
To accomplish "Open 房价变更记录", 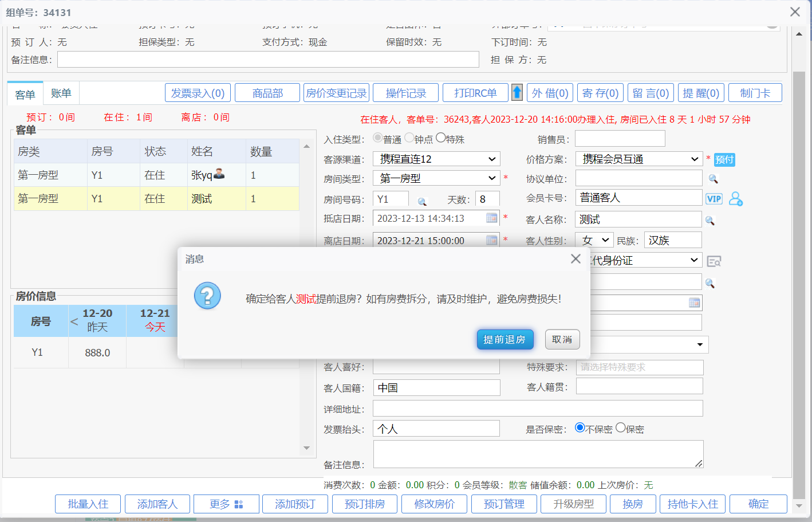I will pyautogui.click(x=336, y=93).
